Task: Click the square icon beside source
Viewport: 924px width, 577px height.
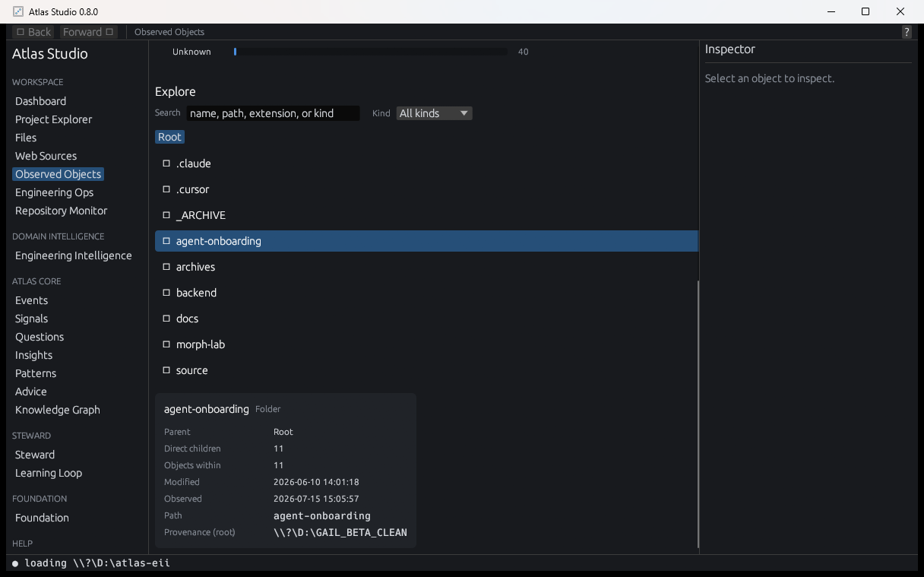Action: (x=166, y=370)
